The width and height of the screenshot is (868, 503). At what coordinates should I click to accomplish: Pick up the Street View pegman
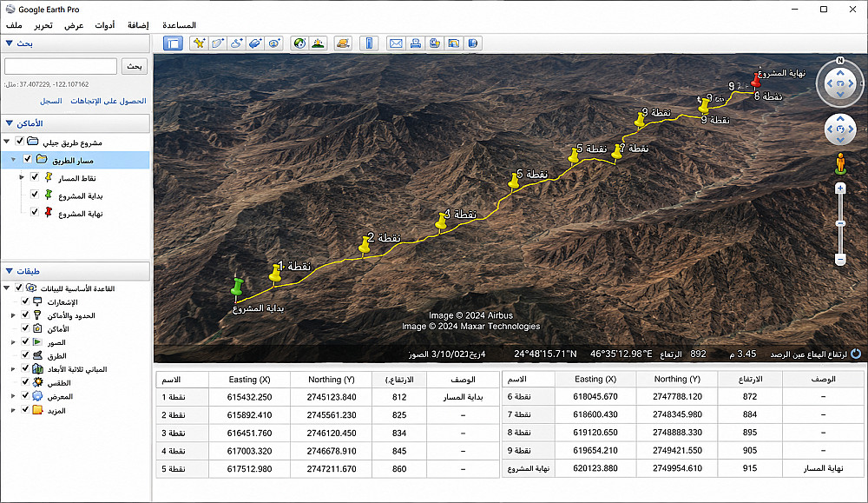pyautogui.click(x=840, y=164)
